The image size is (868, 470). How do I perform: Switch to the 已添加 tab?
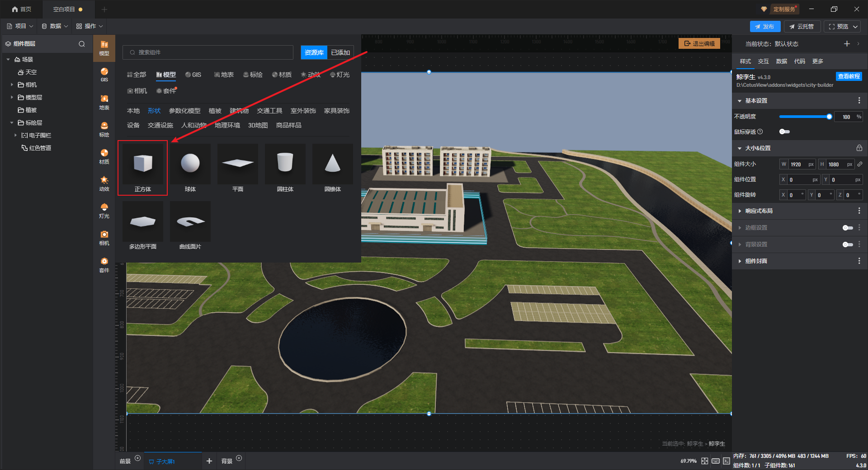click(x=340, y=52)
